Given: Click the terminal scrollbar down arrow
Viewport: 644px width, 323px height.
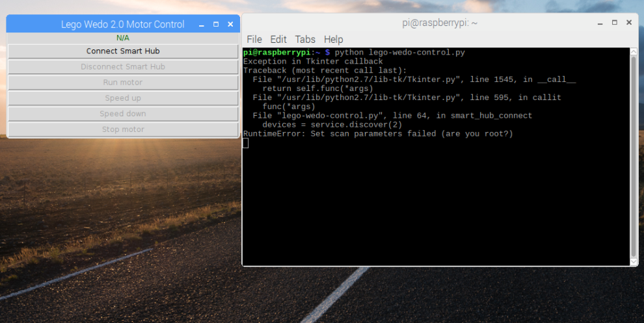Looking at the screenshot, I should (x=634, y=261).
